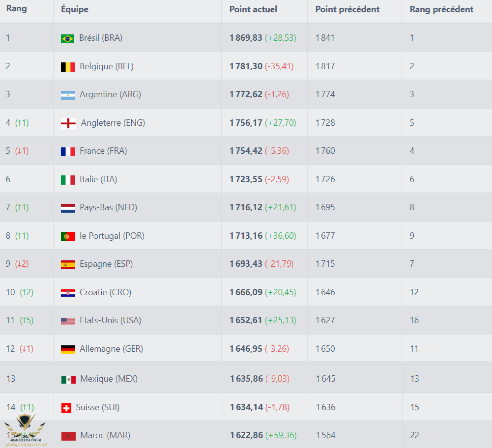The height and width of the screenshot is (448, 492).
Task: Click the Équipe column header
Action: pos(75,9)
